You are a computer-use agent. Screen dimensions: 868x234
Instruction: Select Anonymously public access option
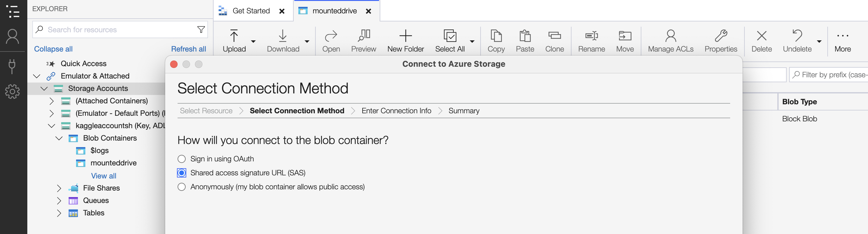pyautogui.click(x=182, y=187)
